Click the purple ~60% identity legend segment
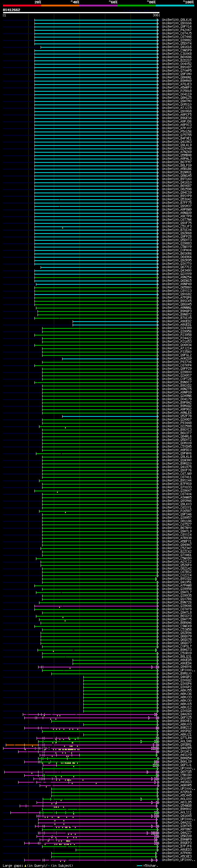This screenshot has width=197, height=868. click(x=99, y=6)
